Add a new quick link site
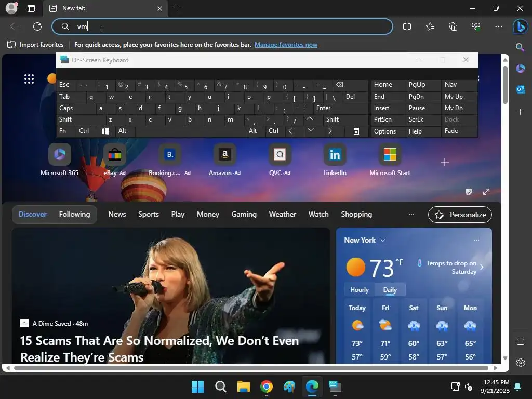Image resolution: width=532 pixels, height=399 pixels. pos(445,162)
